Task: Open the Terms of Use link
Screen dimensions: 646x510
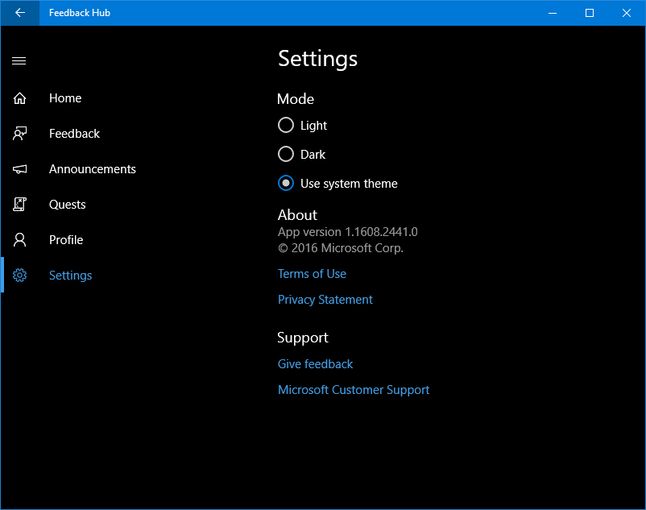Action: click(312, 274)
